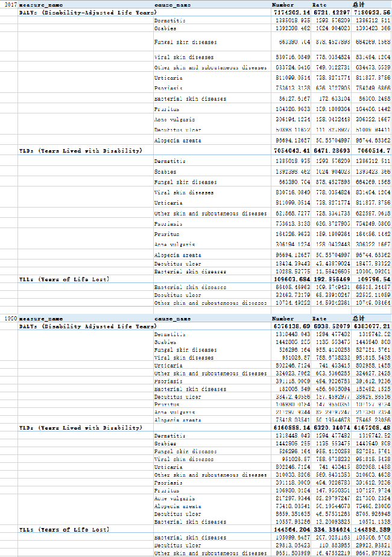Select Viral skin diseases under 1990 YLDs

[x=183, y=459]
